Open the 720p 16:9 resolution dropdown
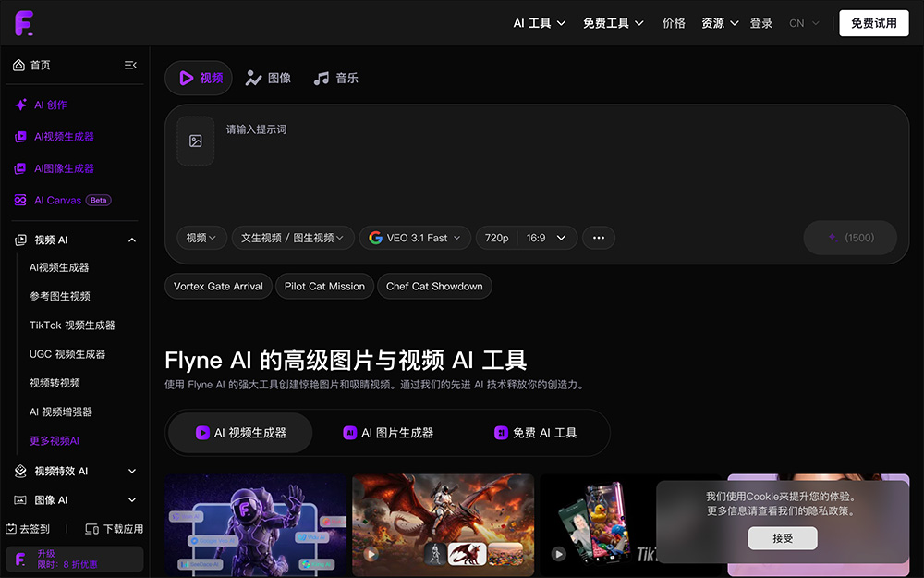This screenshot has width=924, height=578. tap(527, 238)
